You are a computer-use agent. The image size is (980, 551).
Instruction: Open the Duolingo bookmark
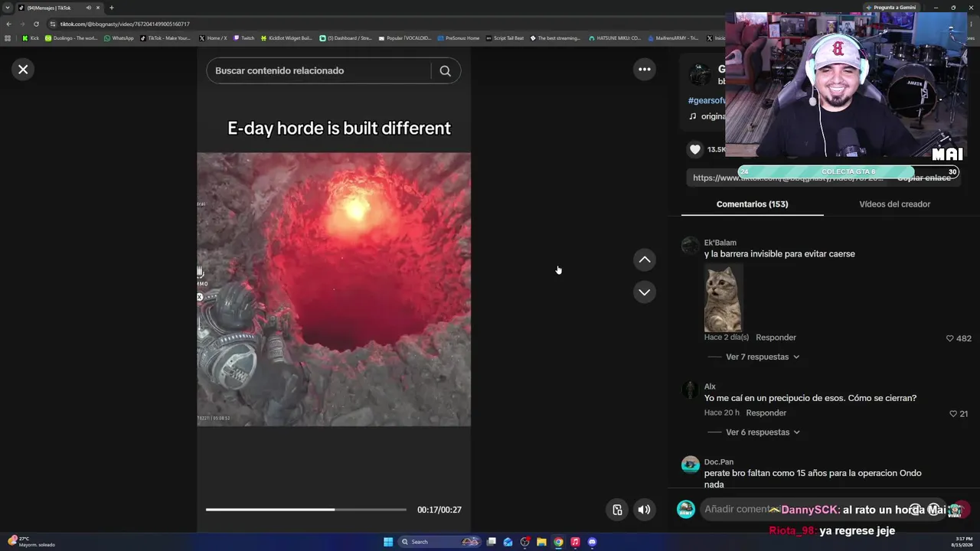coord(71,38)
